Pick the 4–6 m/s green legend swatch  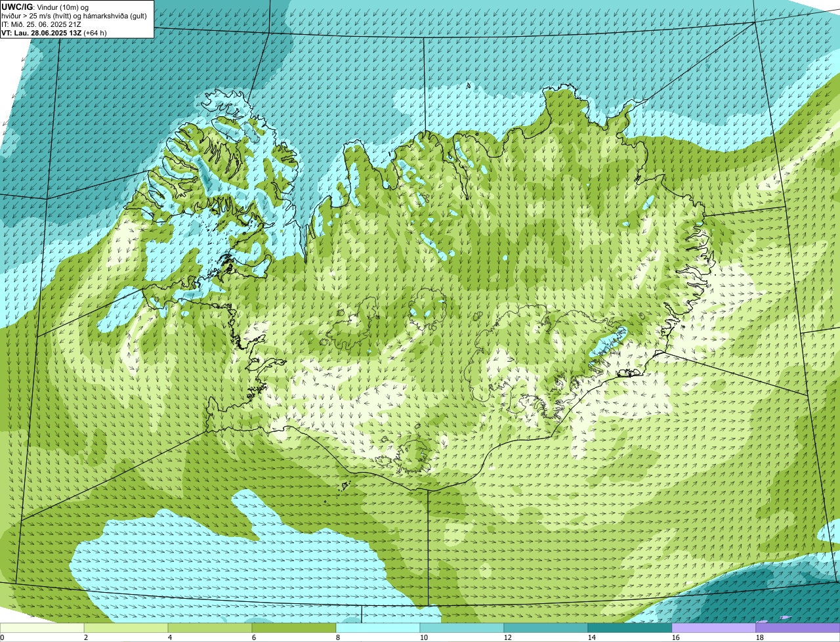click(x=210, y=628)
